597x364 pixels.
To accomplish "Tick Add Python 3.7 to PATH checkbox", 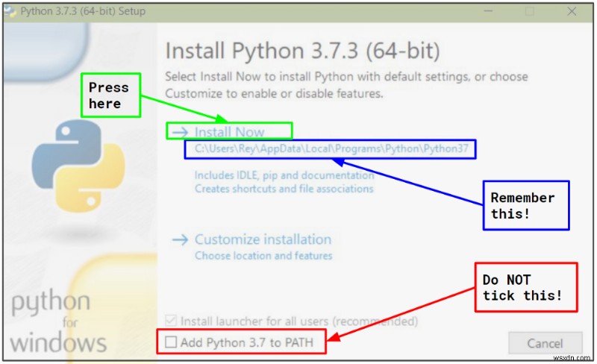I will (x=171, y=342).
